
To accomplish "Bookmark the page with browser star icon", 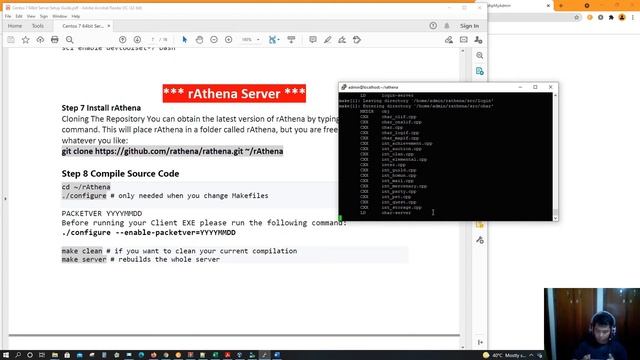I will [577, 18].
